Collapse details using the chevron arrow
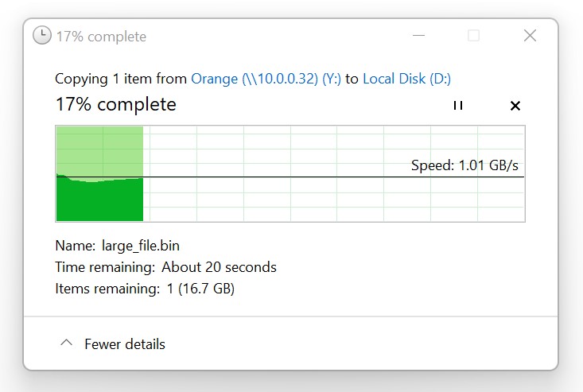The width and height of the screenshot is (583, 392). point(67,343)
